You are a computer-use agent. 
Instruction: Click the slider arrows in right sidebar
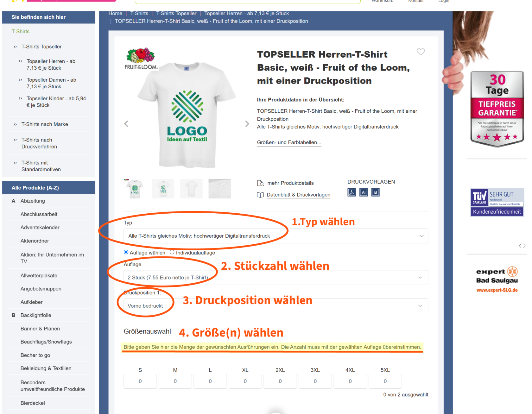point(522,246)
